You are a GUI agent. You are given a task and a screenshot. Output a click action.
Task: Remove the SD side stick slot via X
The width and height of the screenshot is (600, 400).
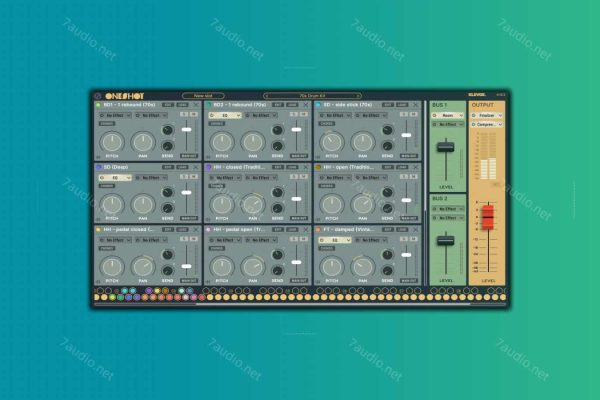[416, 105]
